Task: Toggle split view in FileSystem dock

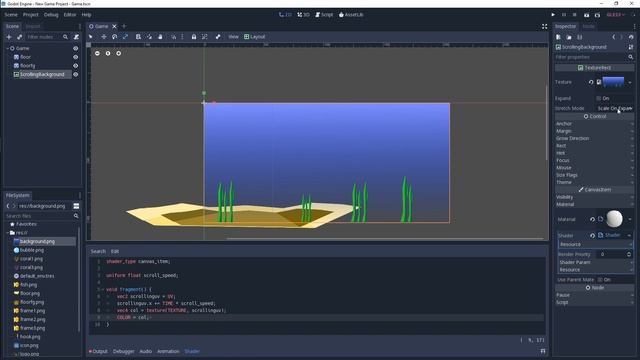Action: pyautogui.click(x=76, y=206)
